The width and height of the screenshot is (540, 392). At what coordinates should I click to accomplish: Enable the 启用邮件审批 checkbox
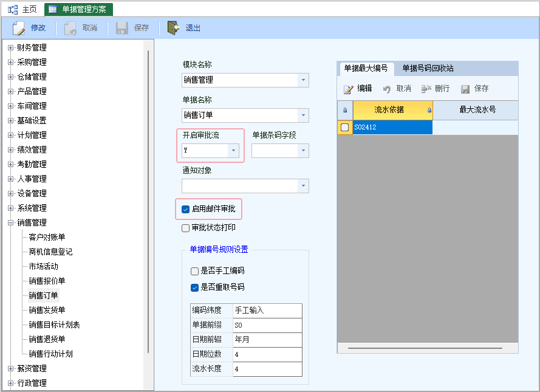point(186,209)
